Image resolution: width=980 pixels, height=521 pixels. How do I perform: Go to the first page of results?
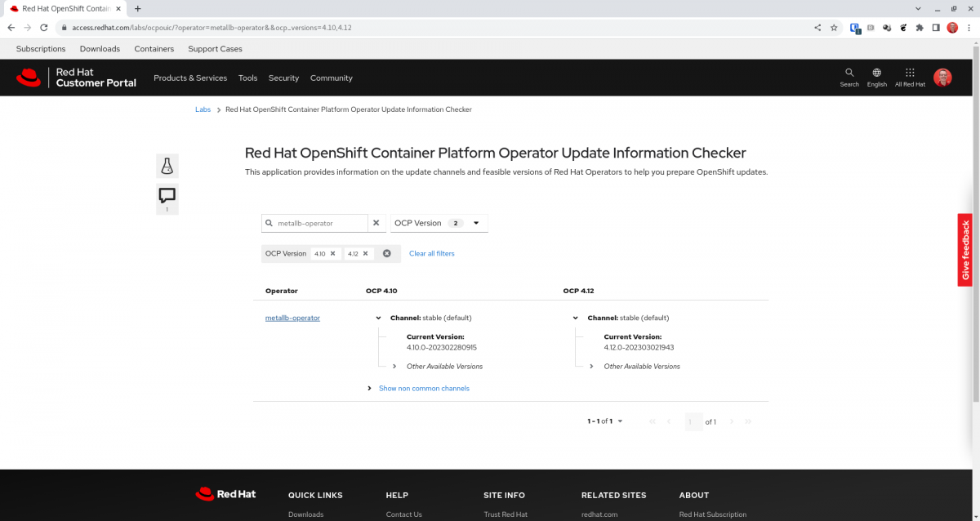(x=653, y=421)
